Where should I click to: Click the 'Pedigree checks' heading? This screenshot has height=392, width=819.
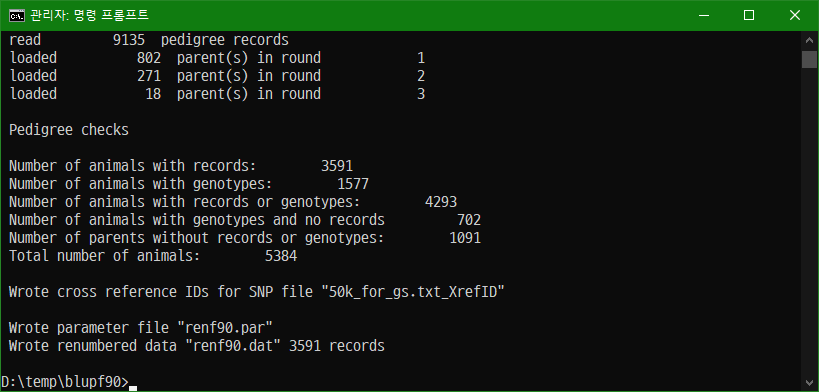coord(68,130)
